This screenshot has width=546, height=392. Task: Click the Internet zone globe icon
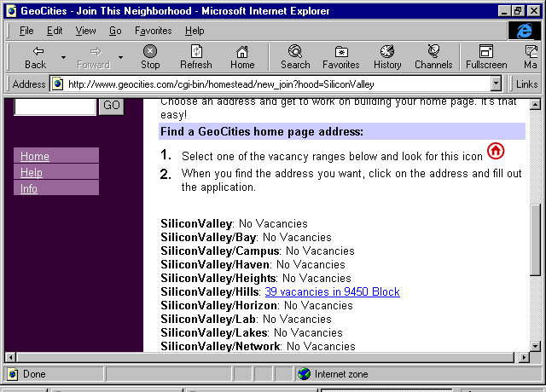pos(304,374)
